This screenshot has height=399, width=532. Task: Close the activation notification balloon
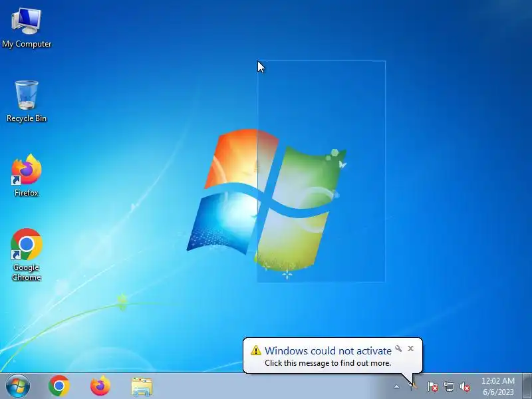pos(410,348)
